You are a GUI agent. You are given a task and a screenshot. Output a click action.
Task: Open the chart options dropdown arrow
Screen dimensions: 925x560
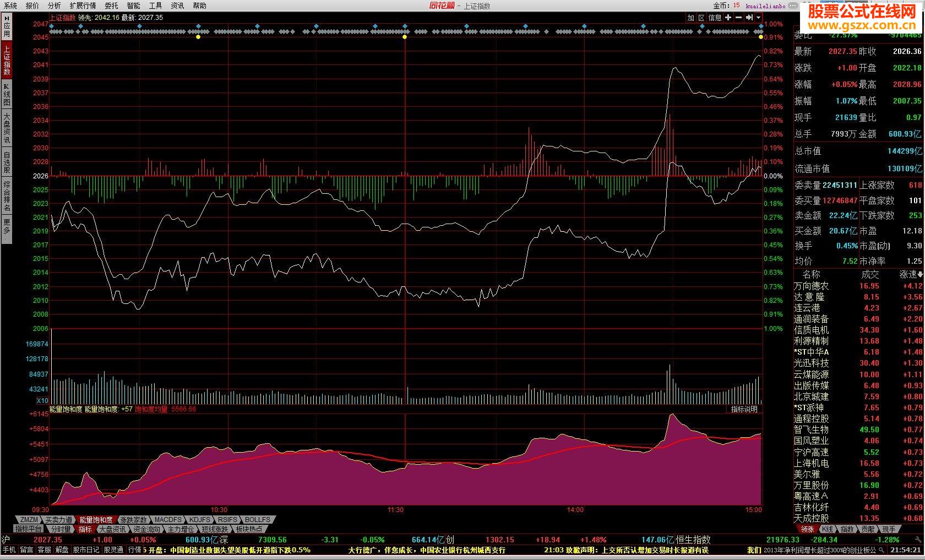pyautogui.click(x=758, y=18)
